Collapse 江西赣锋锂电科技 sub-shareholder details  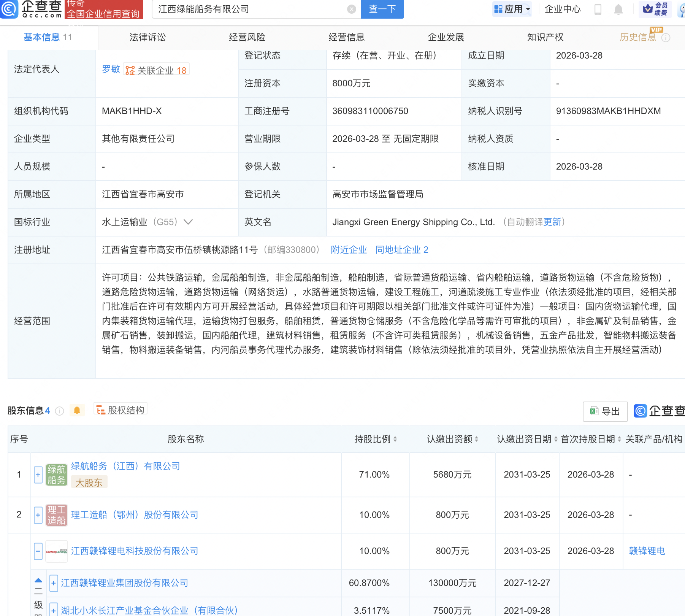(x=38, y=551)
